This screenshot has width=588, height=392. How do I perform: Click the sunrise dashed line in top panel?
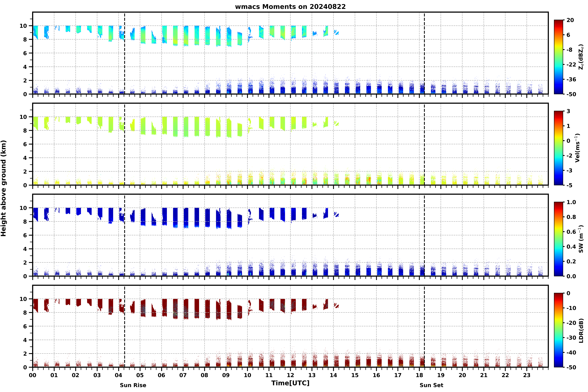tap(125, 53)
